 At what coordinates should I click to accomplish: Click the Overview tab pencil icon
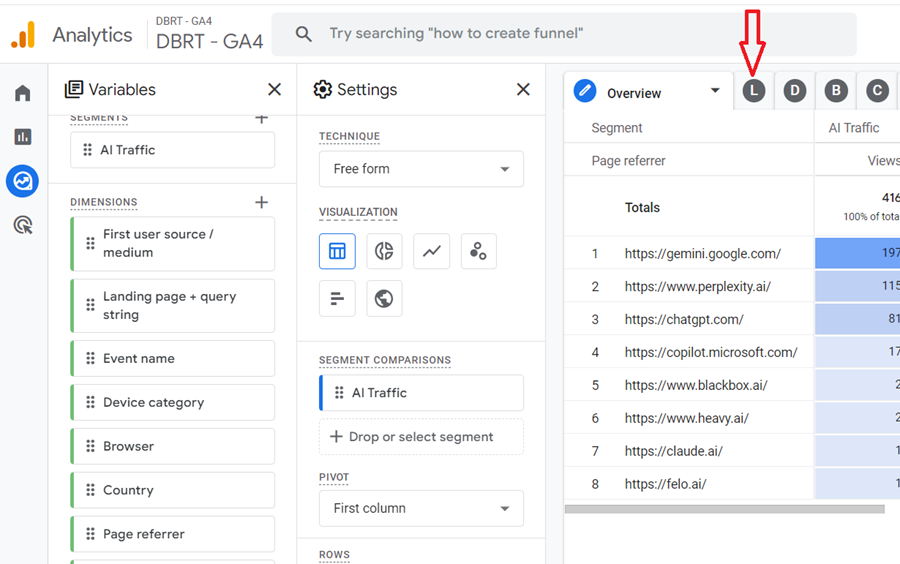[x=585, y=91]
